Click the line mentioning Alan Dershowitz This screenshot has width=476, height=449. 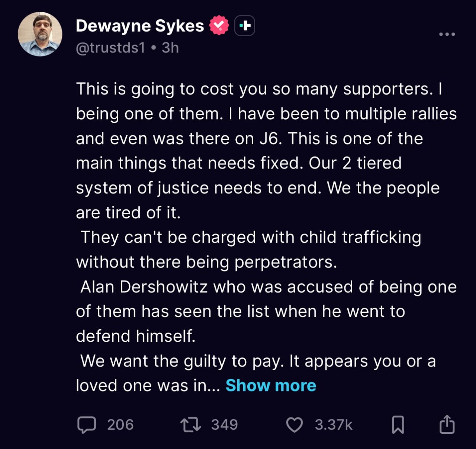[x=268, y=287]
